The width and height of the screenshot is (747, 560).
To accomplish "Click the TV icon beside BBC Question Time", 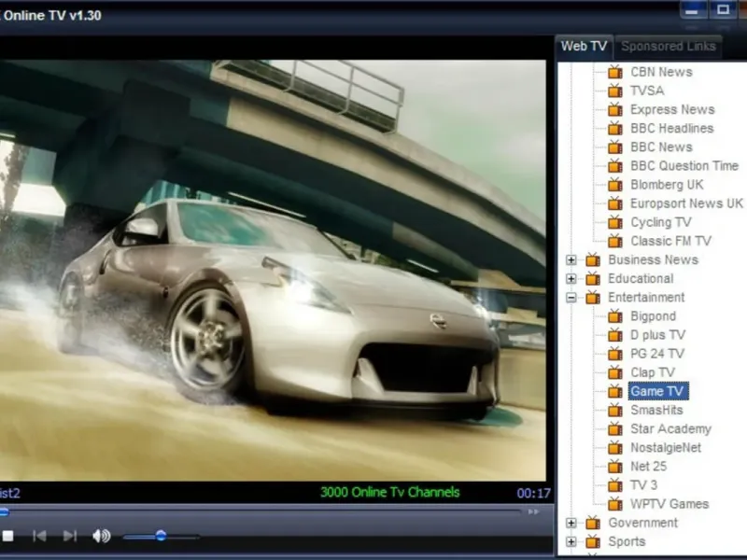I will [615, 166].
